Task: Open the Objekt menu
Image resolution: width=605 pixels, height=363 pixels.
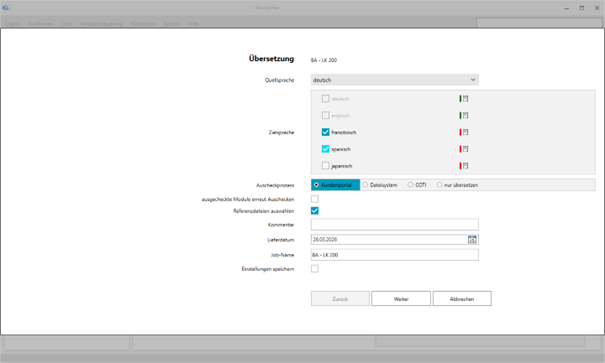Action: pos(12,24)
